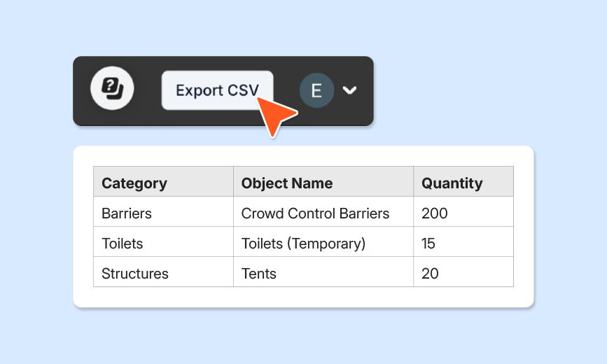Expand the account dropdown chevron
Viewport: 607px width, 364px height.
pos(349,90)
